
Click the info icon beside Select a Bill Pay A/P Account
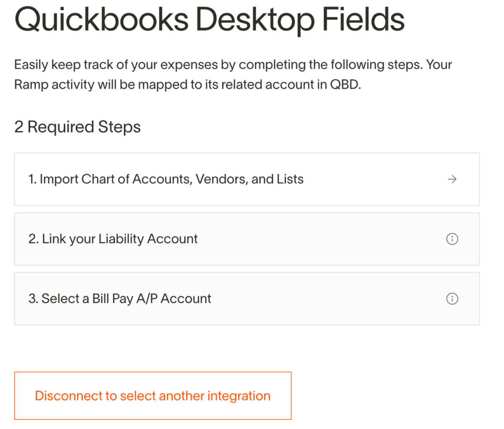point(452,298)
